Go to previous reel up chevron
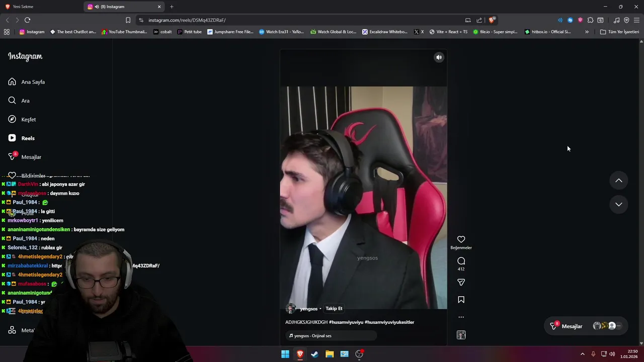The width and height of the screenshot is (644, 362). click(x=619, y=180)
